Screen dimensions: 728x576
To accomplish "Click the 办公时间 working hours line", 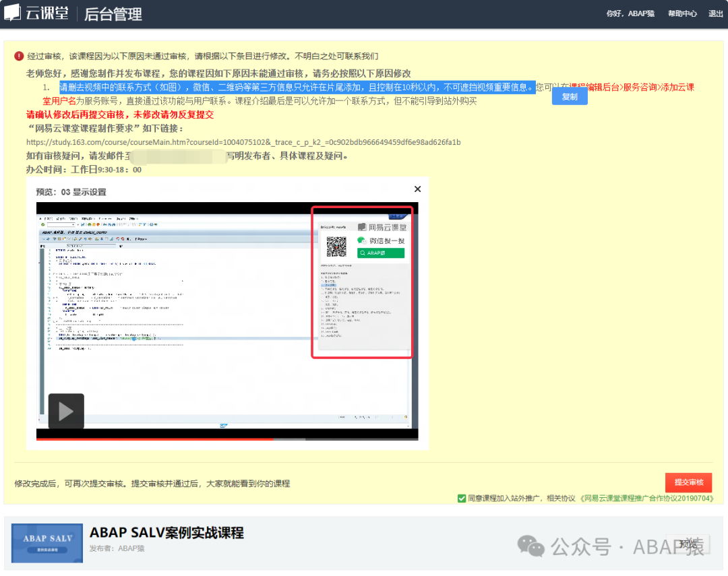I will click(84, 169).
